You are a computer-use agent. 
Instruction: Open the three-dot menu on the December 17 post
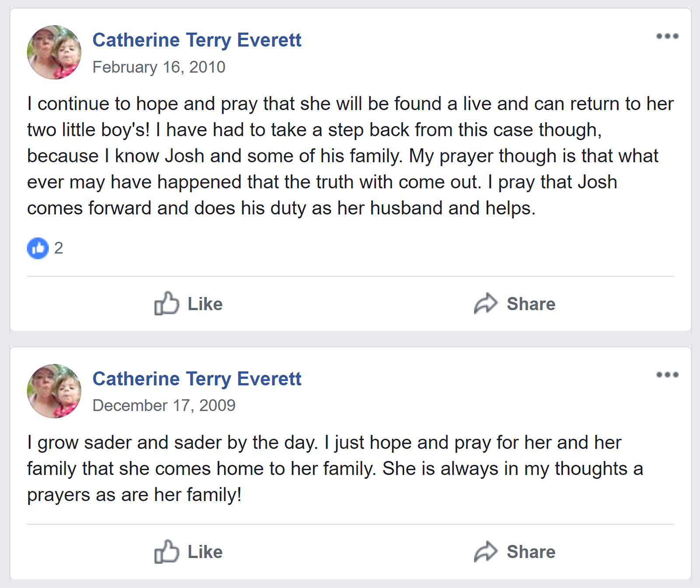667,375
